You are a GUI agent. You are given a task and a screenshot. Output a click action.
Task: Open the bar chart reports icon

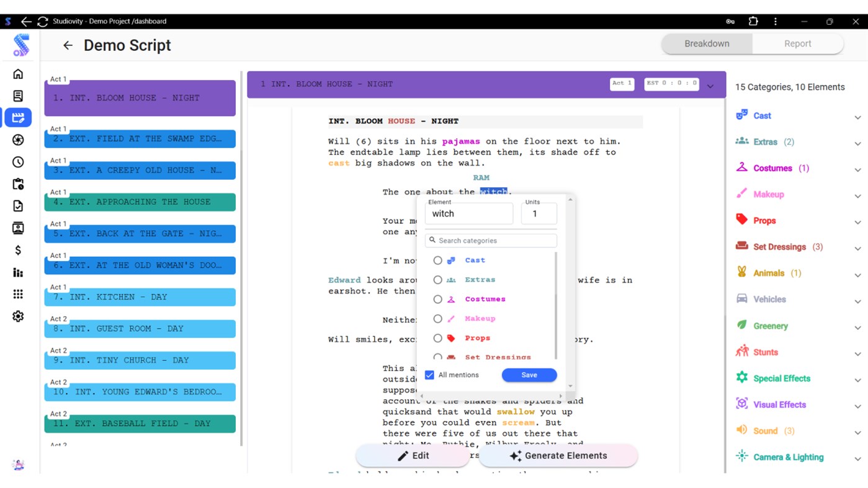pyautogui.click(x=18, y=272)
